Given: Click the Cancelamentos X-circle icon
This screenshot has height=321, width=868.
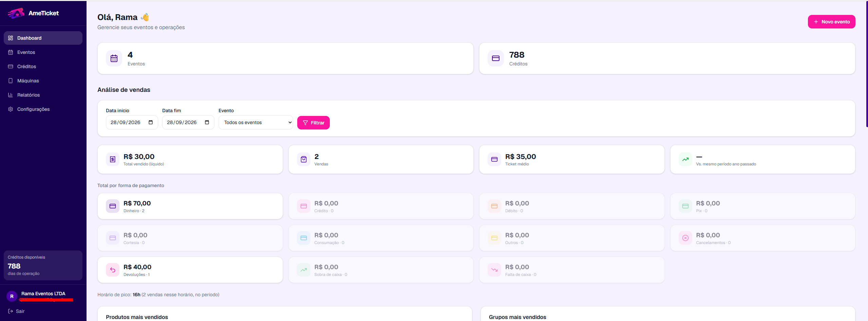Looking at the screenshot, I should point(685,238).
